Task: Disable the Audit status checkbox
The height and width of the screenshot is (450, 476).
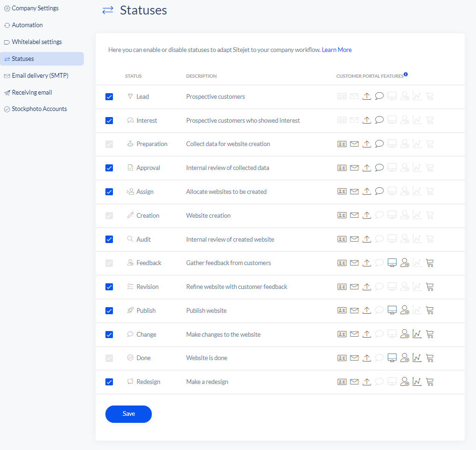Action: (109, 239)
